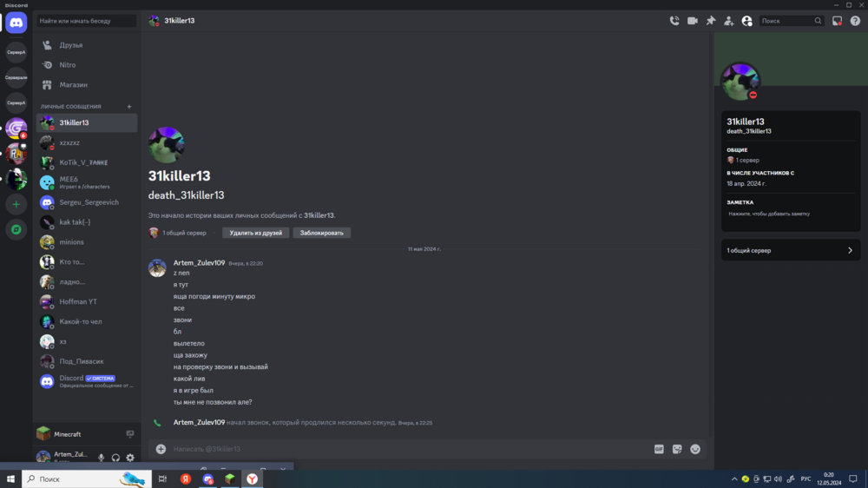Open Windows Start menu
The image size is (868, 488).
tap(10, 478)
